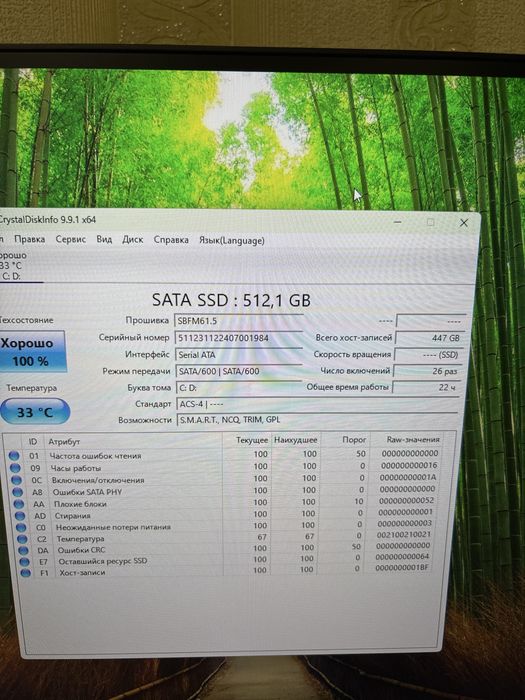Select the blue dot beside Температура attribute C2

22,539
